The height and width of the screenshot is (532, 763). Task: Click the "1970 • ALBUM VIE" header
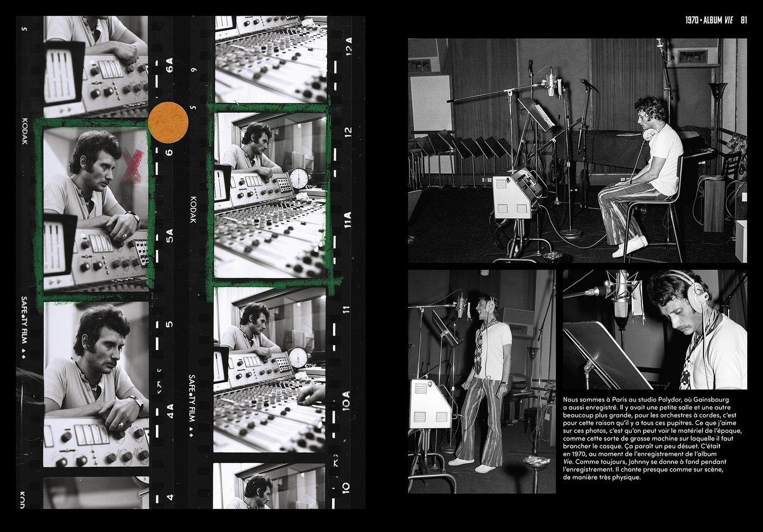click(708, 20)
